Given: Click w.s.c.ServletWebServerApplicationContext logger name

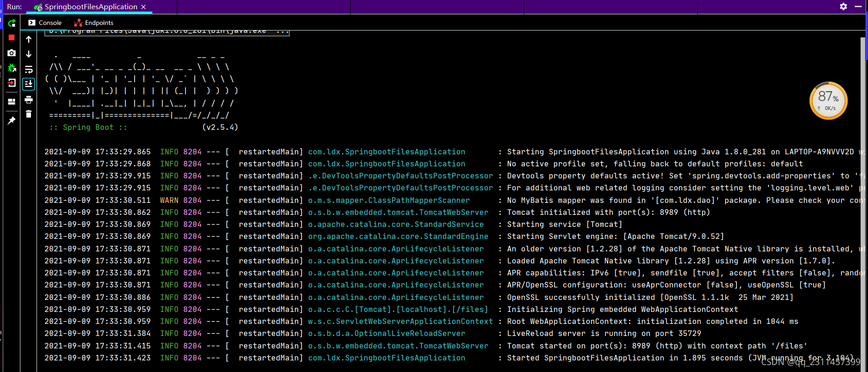Looking at the screenshot, I should tap(400, 321).
